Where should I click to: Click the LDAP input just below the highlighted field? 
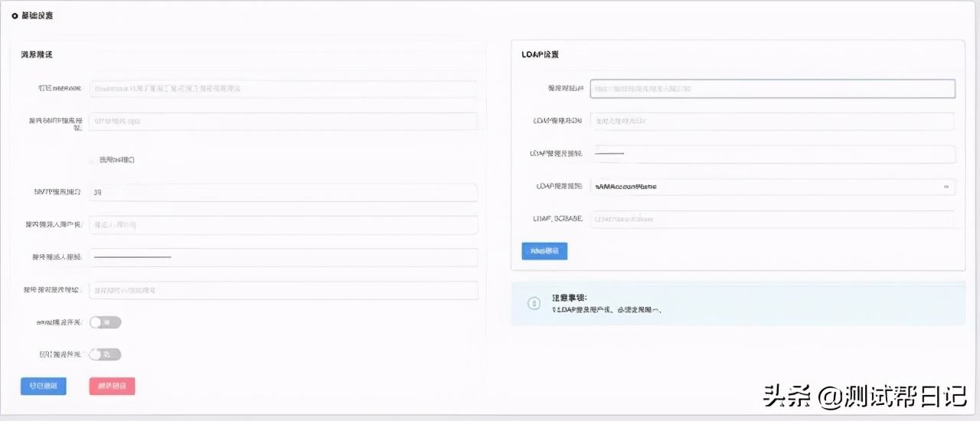click(773, 121)
